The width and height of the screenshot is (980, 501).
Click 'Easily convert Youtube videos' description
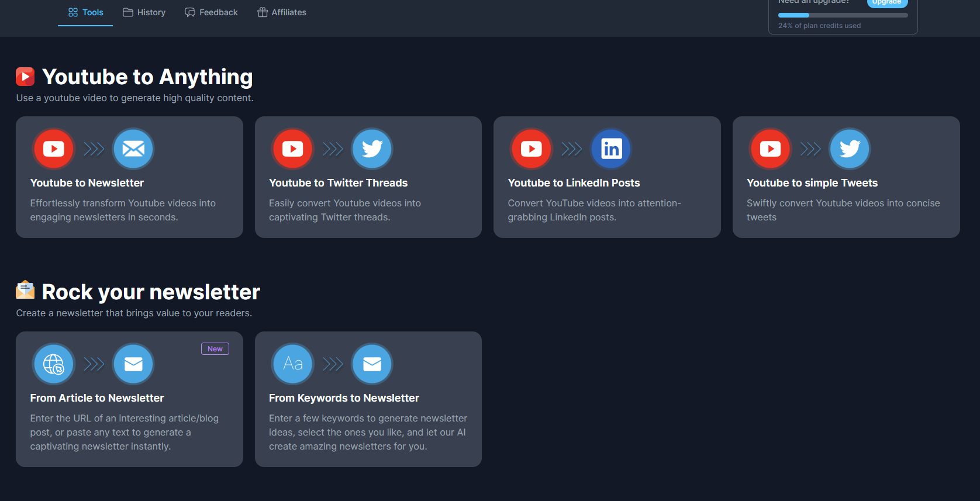(x=345, y=210)
